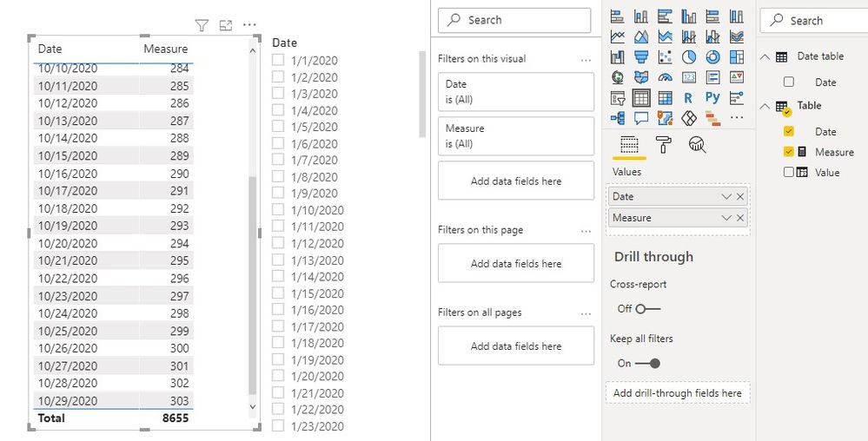Switch to the Fields well tab
The image size is (868, 441).
click(x=629, y=145)
